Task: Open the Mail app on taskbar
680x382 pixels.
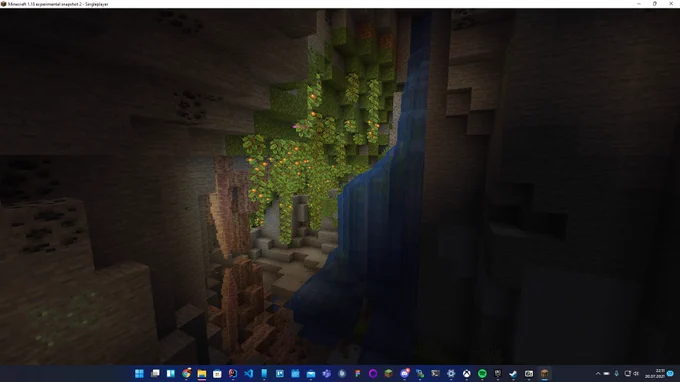Action: [311, 373]
